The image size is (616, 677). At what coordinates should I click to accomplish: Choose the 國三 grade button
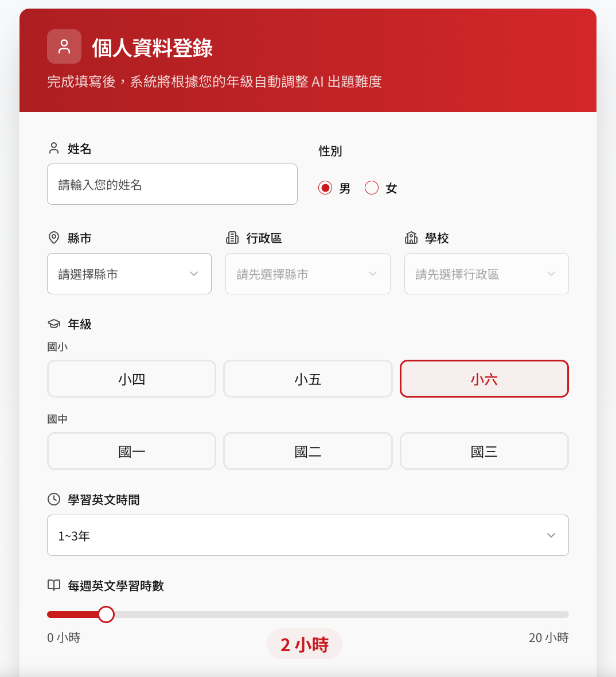[x=484, y=451]
